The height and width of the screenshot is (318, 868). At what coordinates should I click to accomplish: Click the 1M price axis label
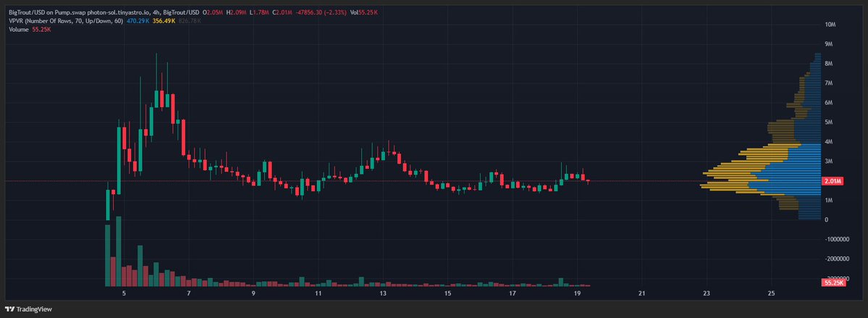[829, 200]
